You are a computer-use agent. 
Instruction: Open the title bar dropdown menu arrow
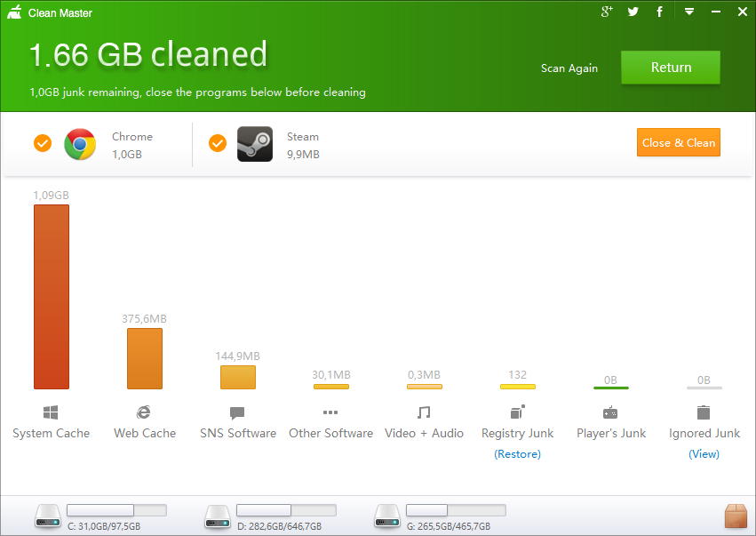point(688,12)
